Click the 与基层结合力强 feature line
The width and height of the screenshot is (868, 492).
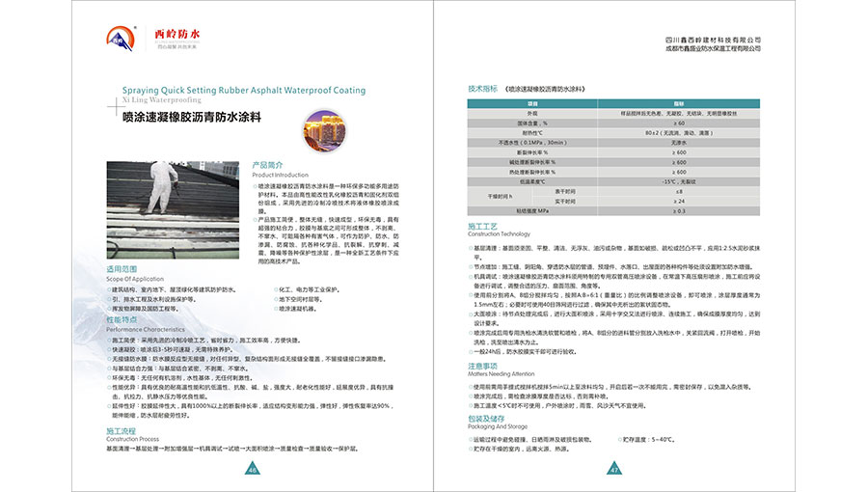coord(176,369)
